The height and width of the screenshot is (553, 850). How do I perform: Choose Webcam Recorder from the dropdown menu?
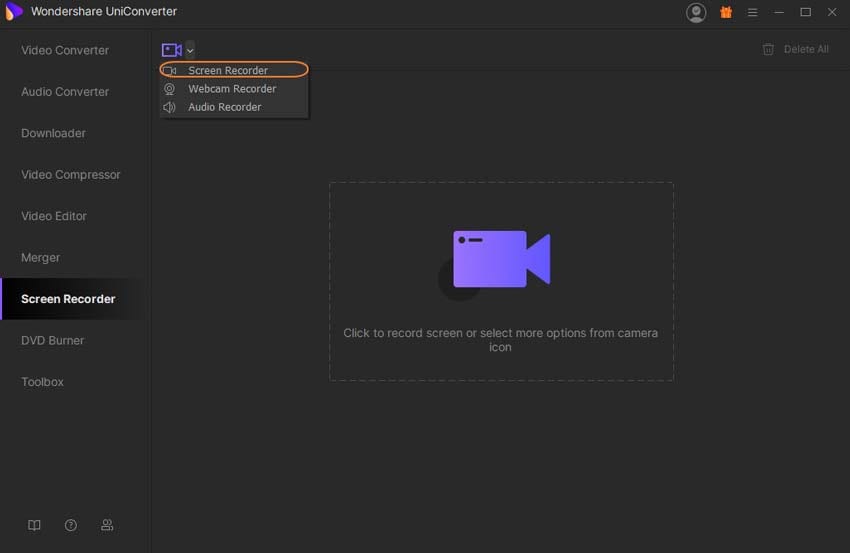click(234, 88)
